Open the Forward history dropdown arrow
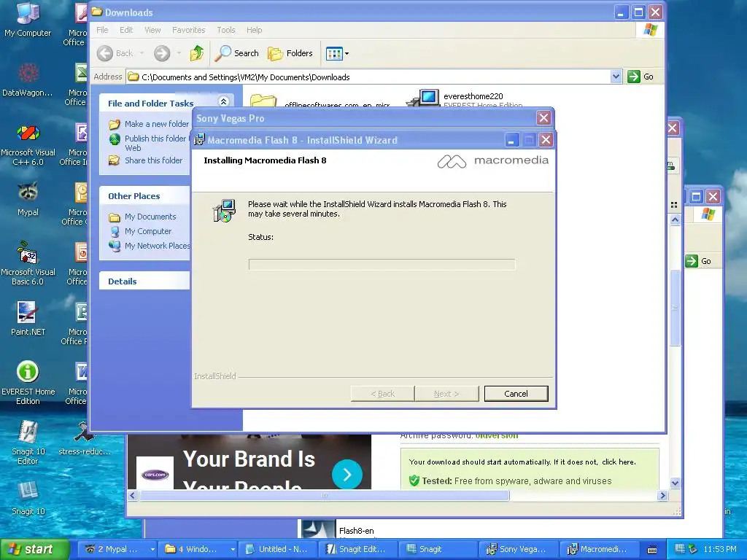Screen dimensions: 747x560 179,53
